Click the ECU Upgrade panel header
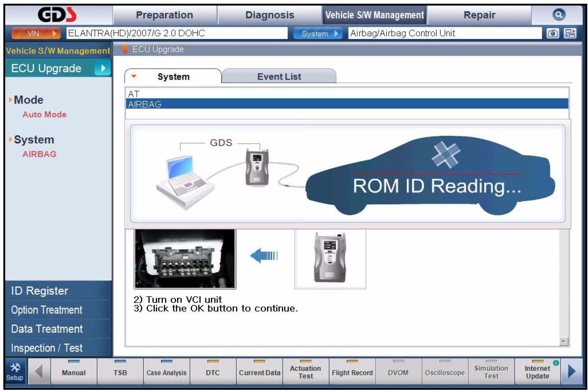The image size is (588, 392). pos(347,49)
